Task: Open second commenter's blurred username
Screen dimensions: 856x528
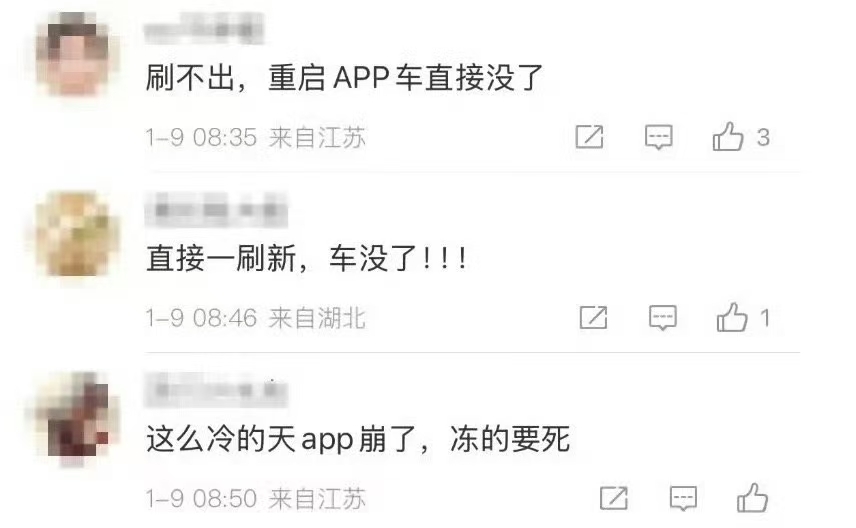Action: click(x=216, y=210)
